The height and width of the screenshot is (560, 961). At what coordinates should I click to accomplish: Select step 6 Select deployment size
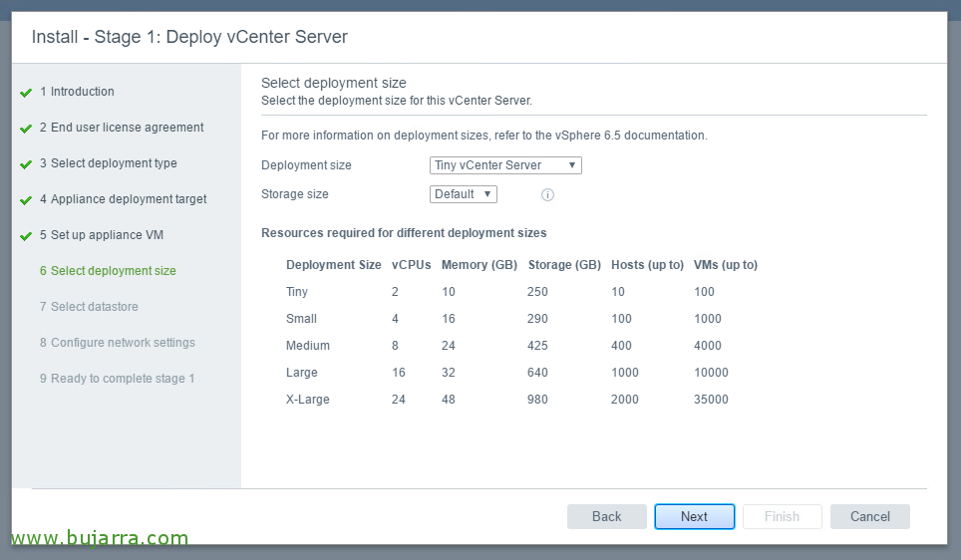tap(108, 271)
